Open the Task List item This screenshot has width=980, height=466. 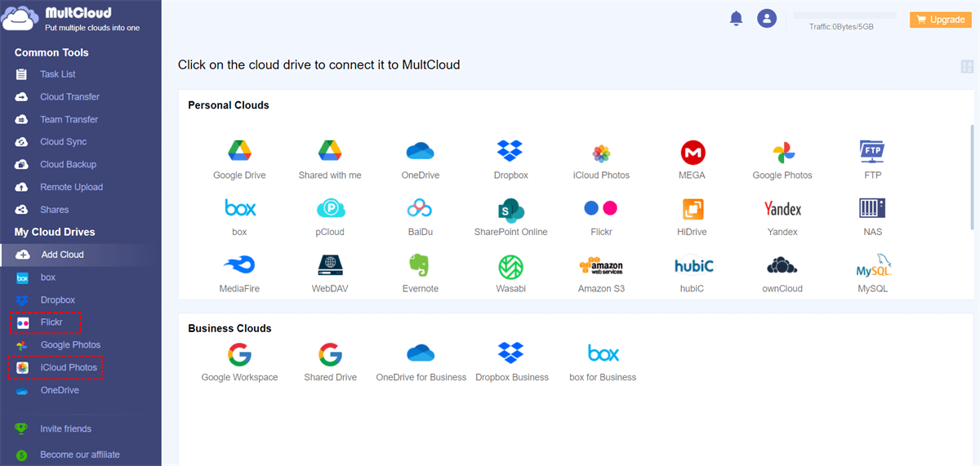coord(58,74)
